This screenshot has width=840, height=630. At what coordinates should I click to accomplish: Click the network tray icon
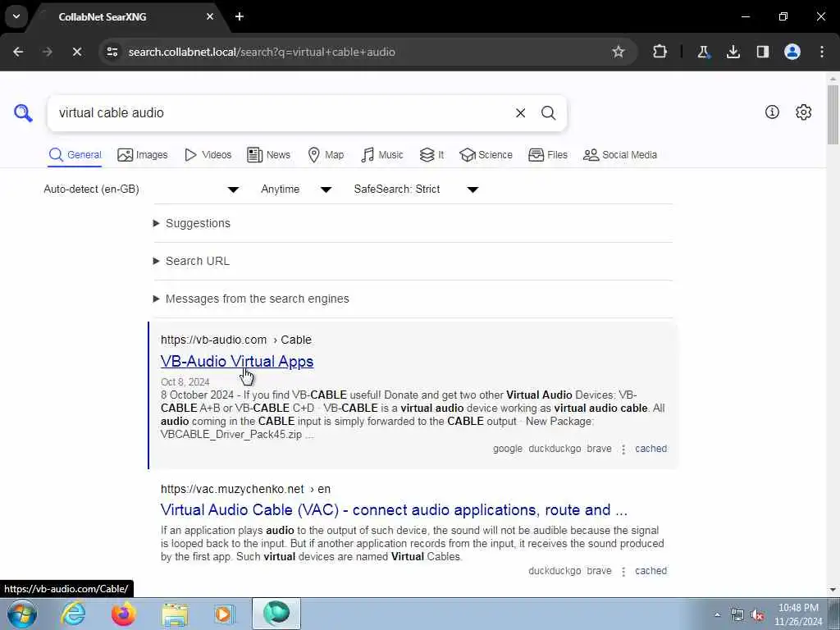tap(737, 615)
